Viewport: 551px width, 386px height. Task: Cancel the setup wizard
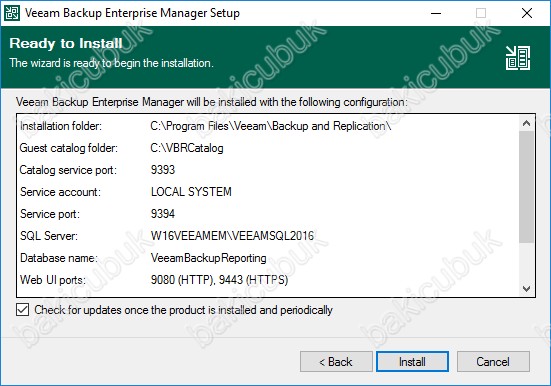click(493, 361)
